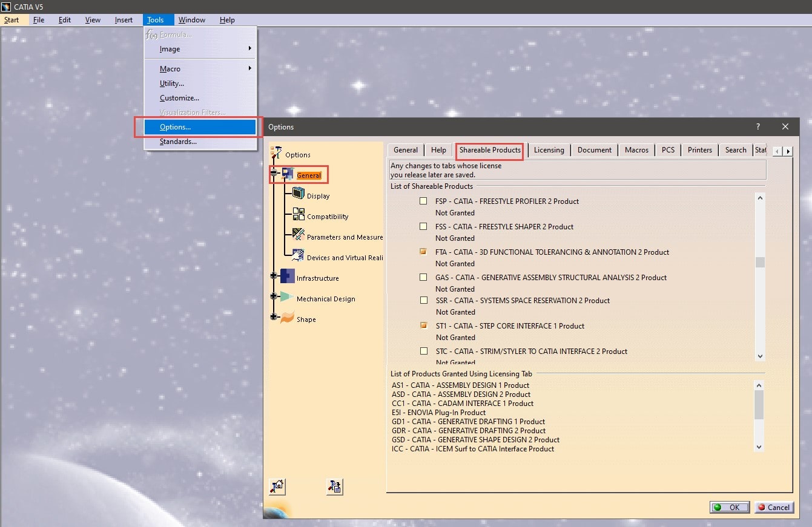Click the tab-strip right scroll arrow
Viewport: 812px width, 527px height.
coord(787,150)
